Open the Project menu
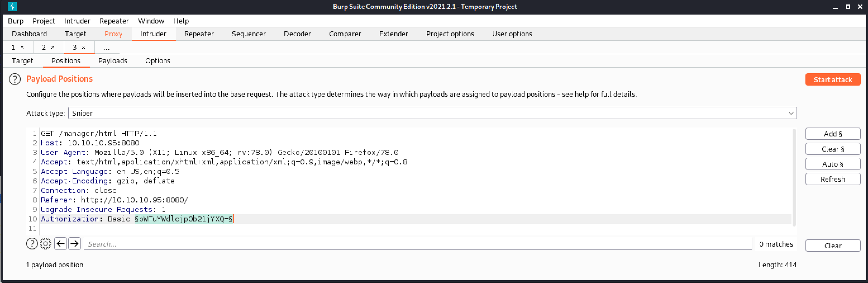868x283 pixels. 44,21
